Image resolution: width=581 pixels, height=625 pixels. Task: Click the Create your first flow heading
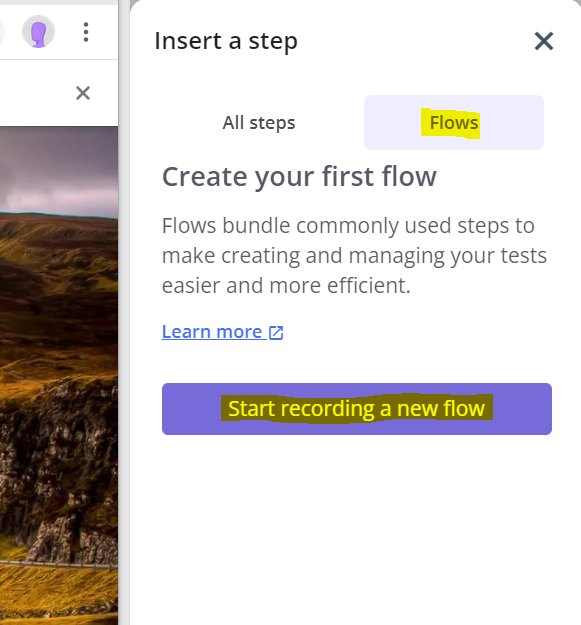(299, 177)
